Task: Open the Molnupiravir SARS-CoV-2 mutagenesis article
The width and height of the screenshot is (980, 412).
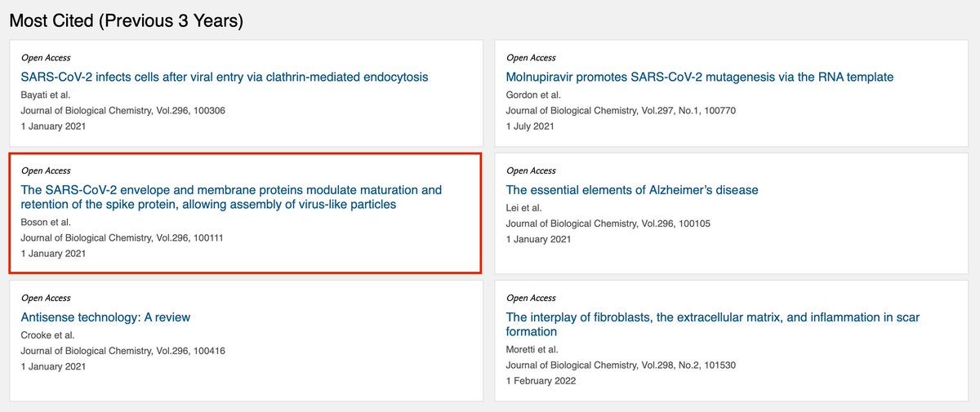Action: tap(700, 77)
